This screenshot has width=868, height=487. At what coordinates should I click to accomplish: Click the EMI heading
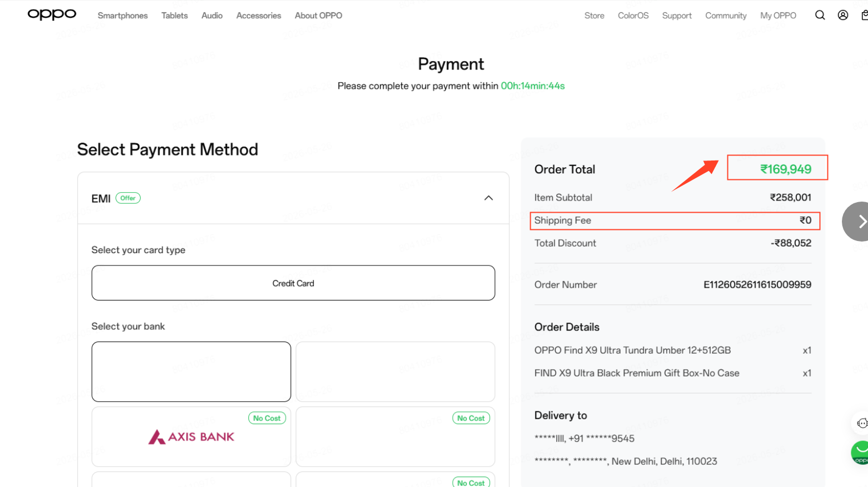(101, 199)
